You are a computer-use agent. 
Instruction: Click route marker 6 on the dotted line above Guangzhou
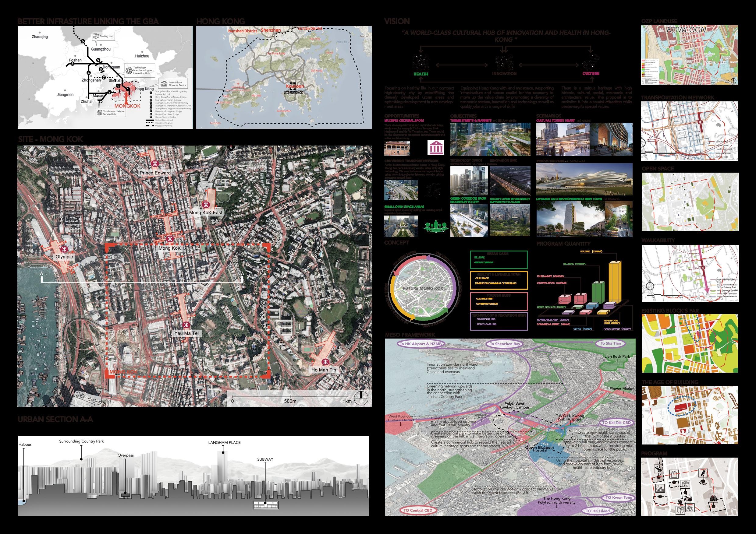[x=83, y=41]
